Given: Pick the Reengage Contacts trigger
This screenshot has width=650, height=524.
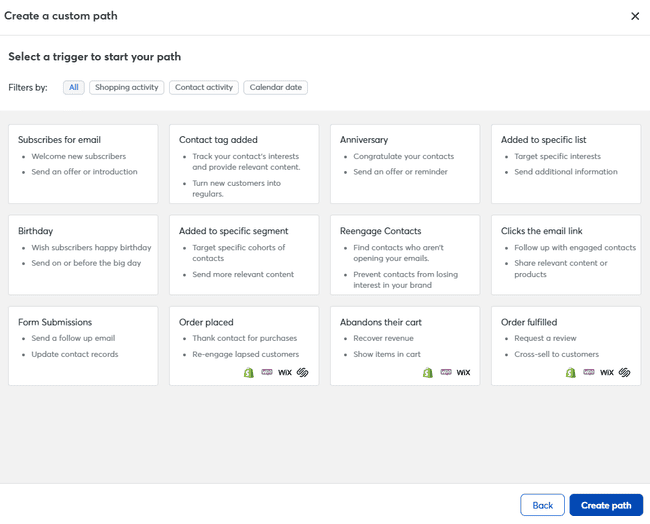Looking at the screenshot, I should pos(405,255).
